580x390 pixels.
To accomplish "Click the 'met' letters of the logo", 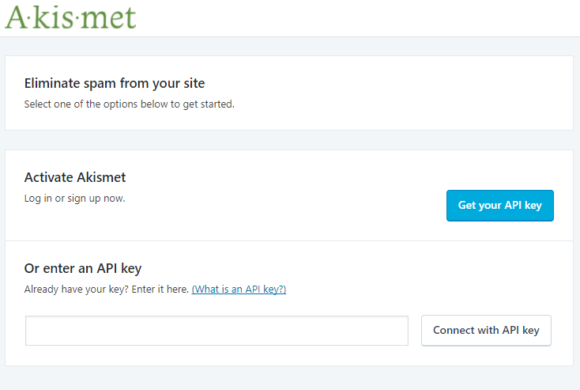I will tap(109, 19).
